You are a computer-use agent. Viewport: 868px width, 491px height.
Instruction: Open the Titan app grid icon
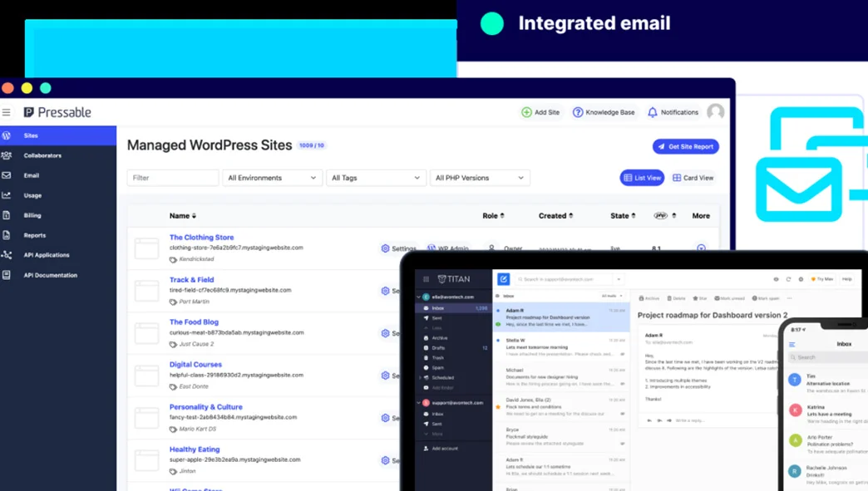coord(426,279)
